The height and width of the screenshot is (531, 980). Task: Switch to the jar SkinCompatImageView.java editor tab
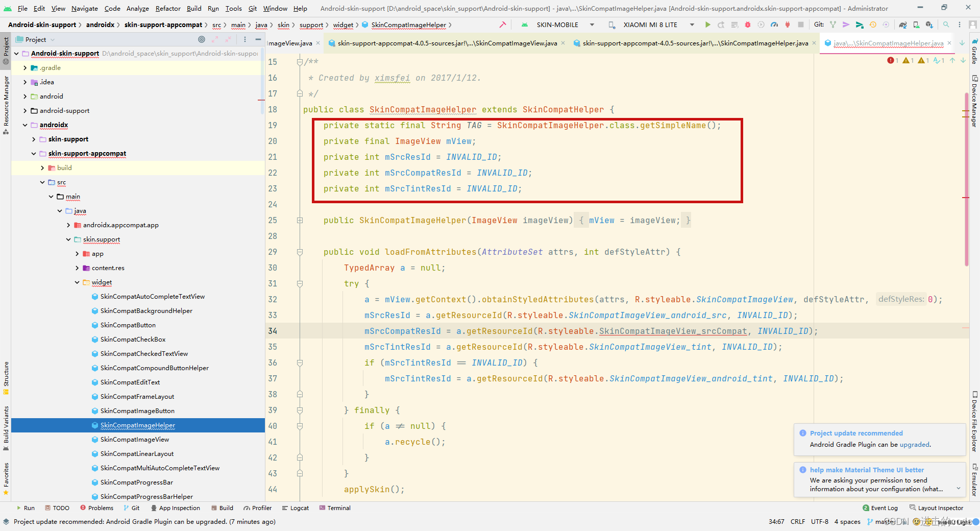coord(447,43)
